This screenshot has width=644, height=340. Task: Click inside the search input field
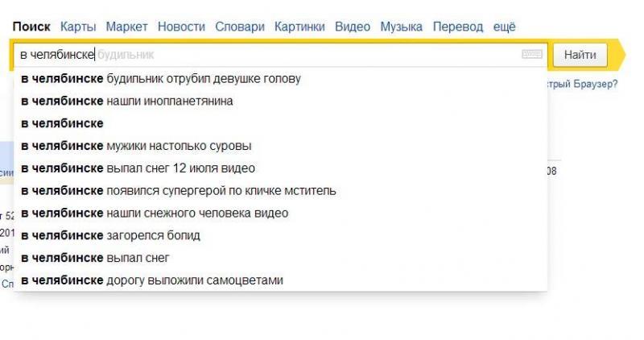coord(267,55)
